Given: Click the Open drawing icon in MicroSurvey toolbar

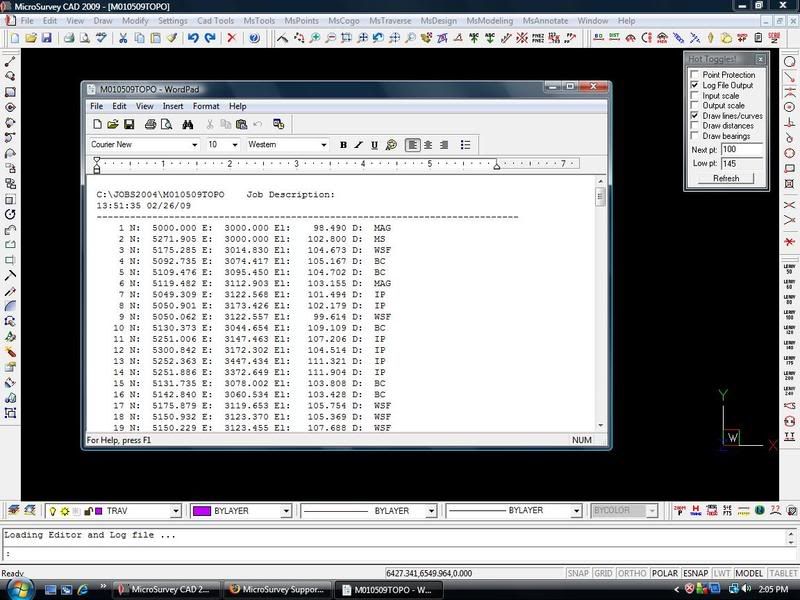Looking at the screenshot, I should 31,38.
